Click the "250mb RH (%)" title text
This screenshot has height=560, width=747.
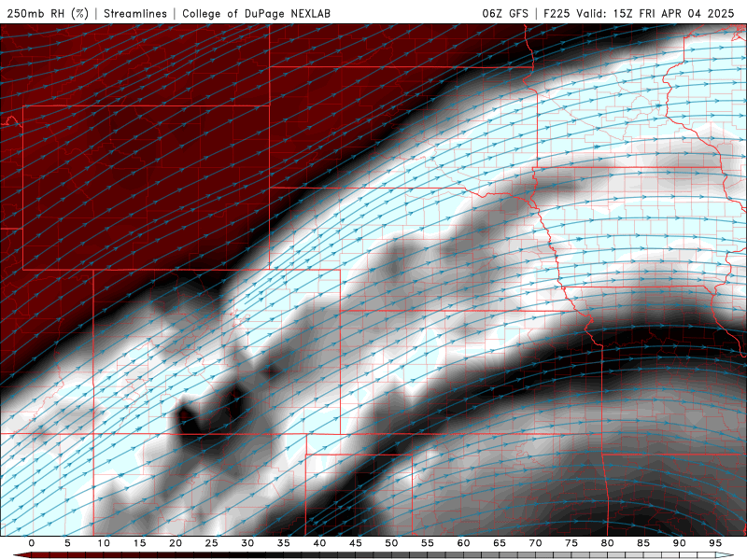point(49,13)
